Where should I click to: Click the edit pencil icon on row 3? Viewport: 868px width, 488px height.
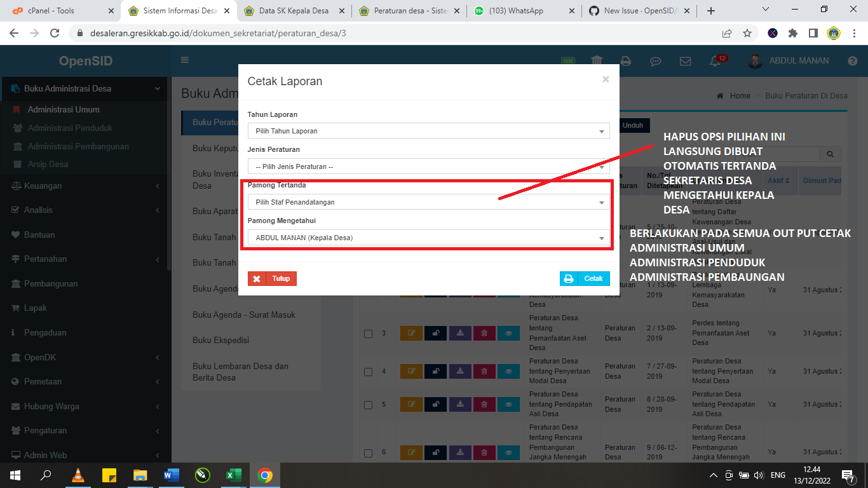411,333
